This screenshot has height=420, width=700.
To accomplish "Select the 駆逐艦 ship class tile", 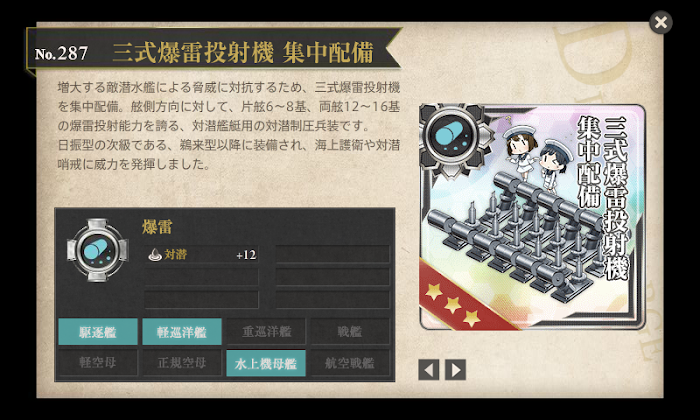I will tap(98, 332).
